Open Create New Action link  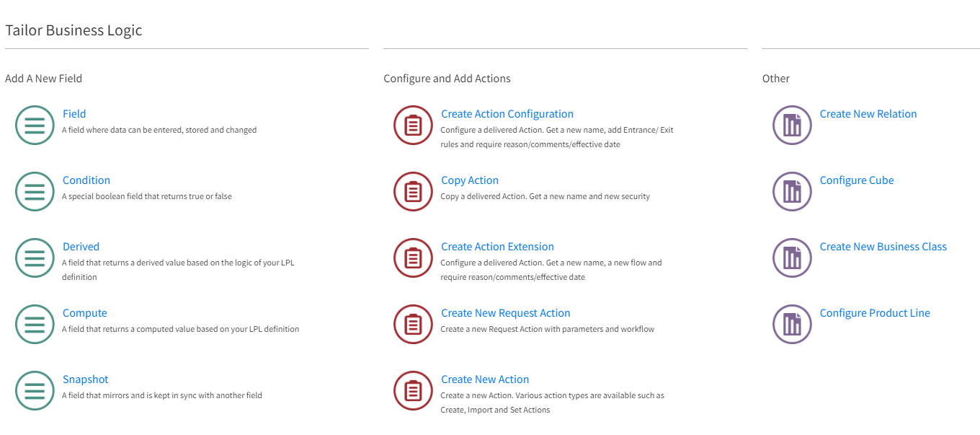click(x=485, y=379)
